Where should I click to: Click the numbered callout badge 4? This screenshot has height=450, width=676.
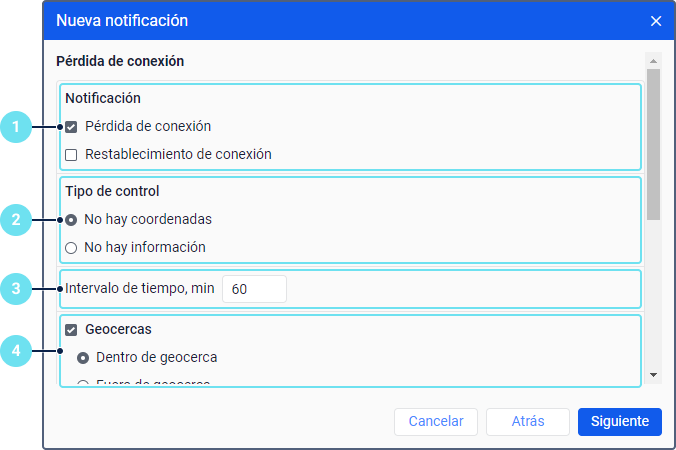(16, 350)
